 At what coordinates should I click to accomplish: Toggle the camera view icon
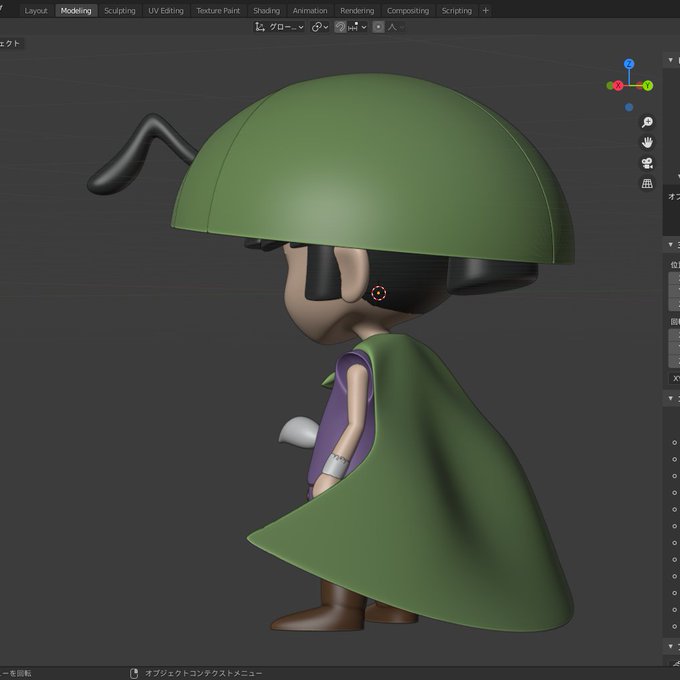click(x=647, y=163)
